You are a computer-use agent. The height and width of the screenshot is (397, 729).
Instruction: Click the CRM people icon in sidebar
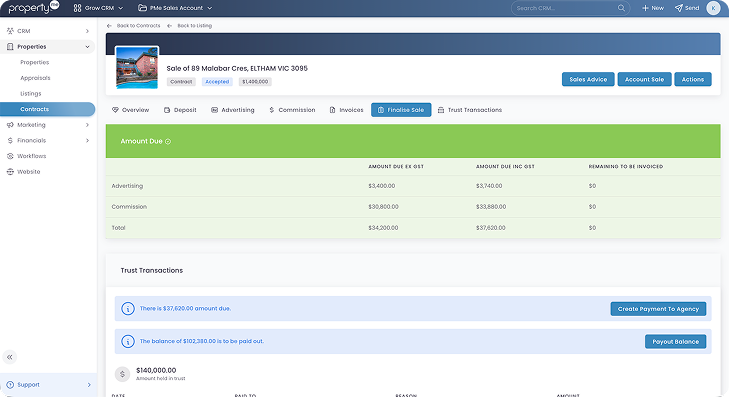pos(10,31)
